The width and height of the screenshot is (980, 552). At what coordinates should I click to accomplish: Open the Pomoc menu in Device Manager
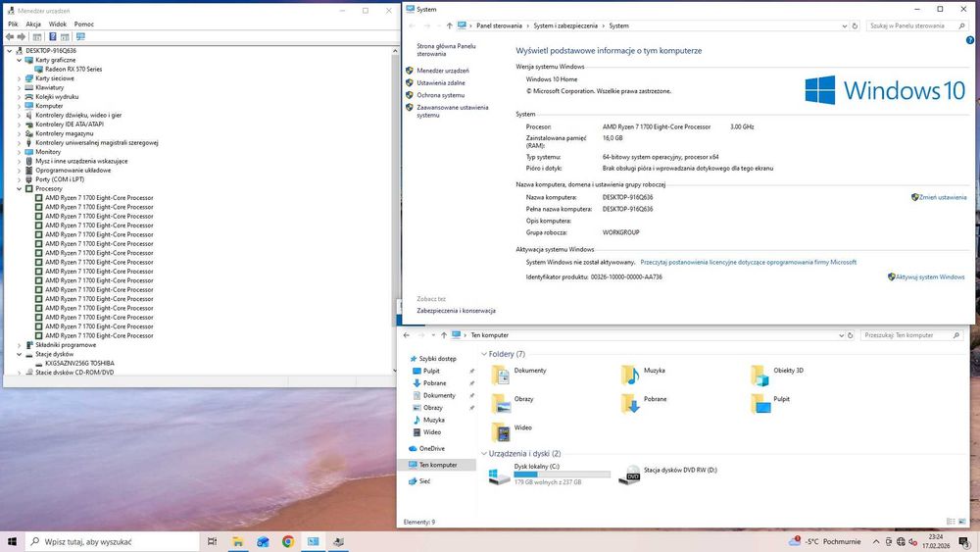click(83, 24)
